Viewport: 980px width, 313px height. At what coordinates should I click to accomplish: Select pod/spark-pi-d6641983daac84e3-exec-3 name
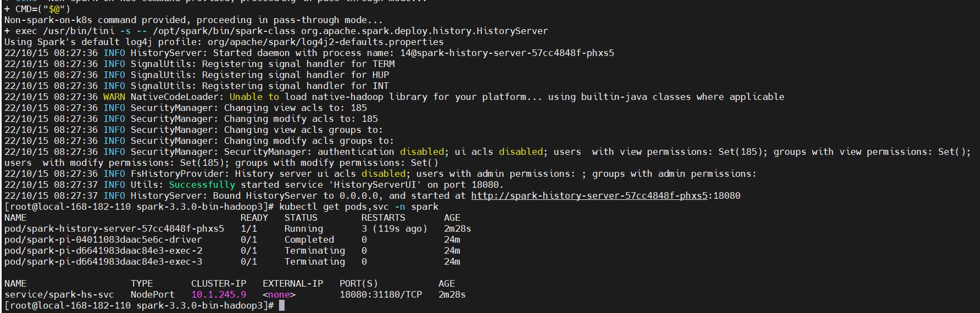103,261
